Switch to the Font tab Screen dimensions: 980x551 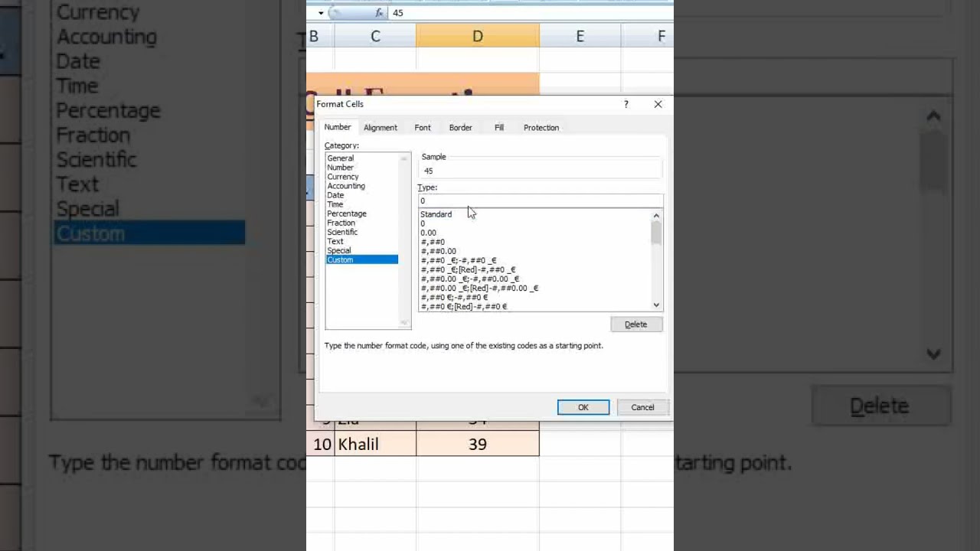coord(423,128)
